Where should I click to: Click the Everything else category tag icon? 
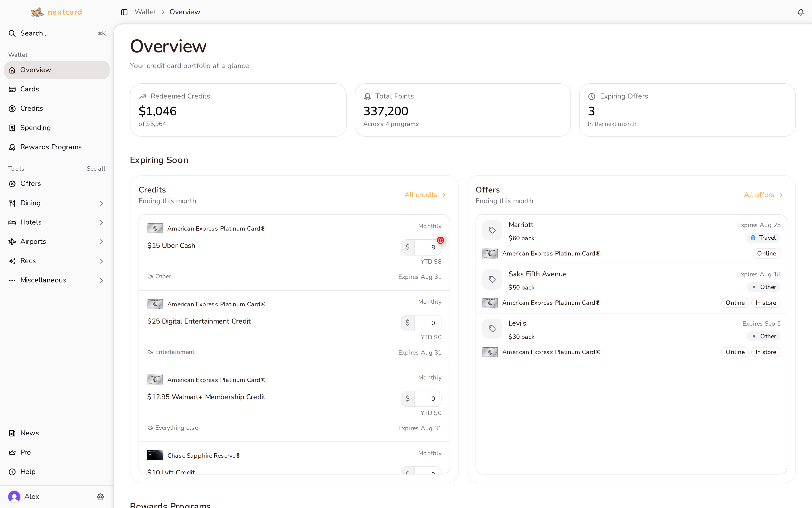[x=150, y=428]
